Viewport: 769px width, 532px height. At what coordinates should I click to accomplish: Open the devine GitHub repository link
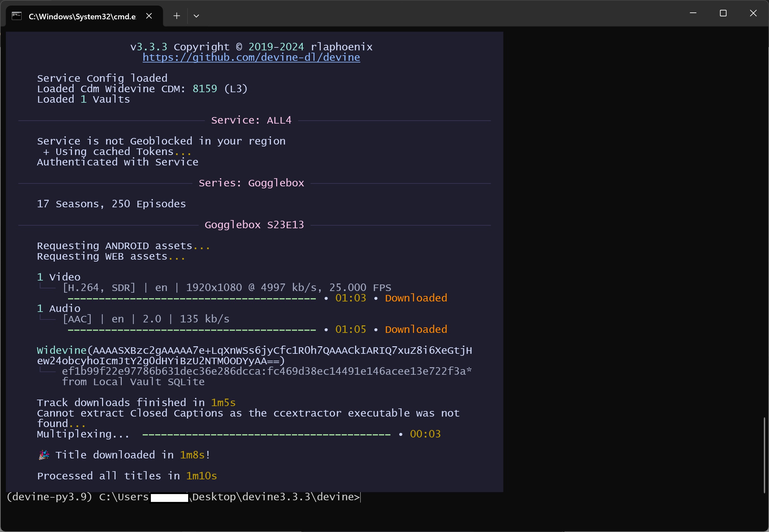(x=251, y=57)
